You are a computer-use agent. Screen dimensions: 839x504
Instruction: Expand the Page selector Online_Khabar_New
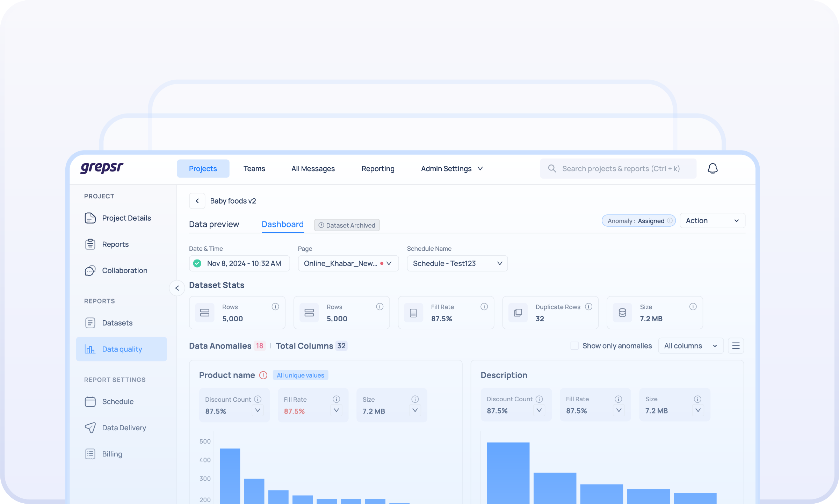tap(348, 263)
